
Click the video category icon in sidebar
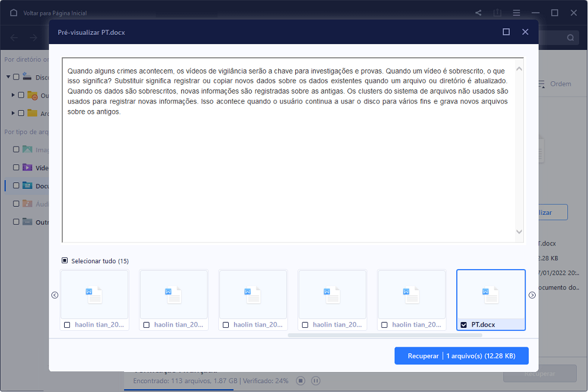tap(28, 167)
